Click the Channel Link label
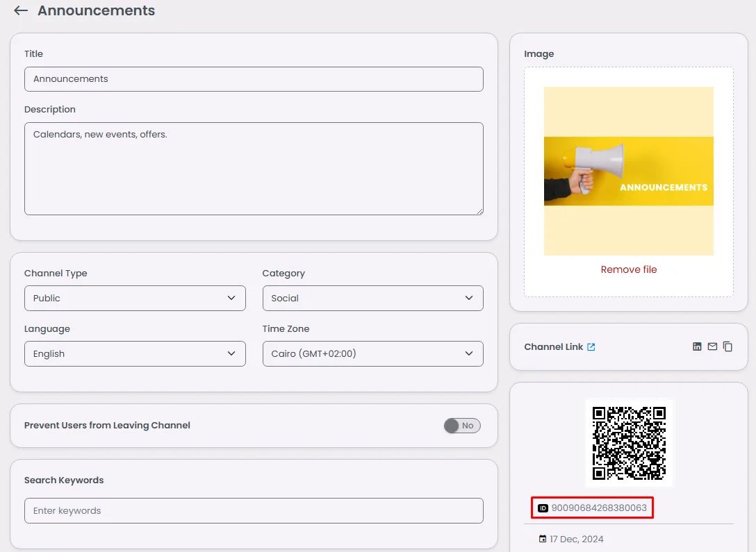Viewport: 756px width, 552px height. [553, 346]
